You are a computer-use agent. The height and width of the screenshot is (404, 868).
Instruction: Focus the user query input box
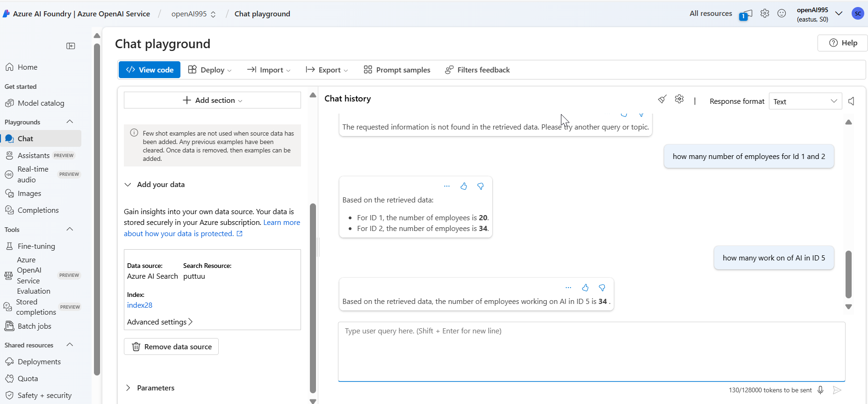click(x=592, y=352)
